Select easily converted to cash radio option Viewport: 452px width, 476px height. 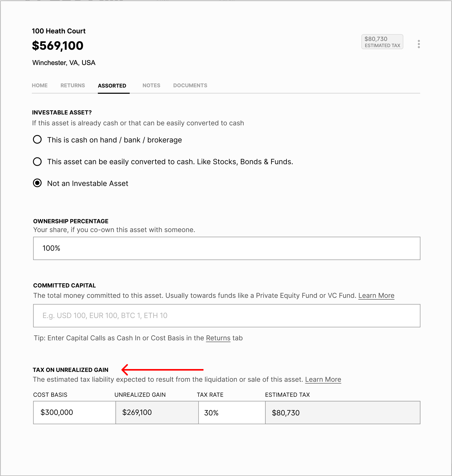(37, 162)
